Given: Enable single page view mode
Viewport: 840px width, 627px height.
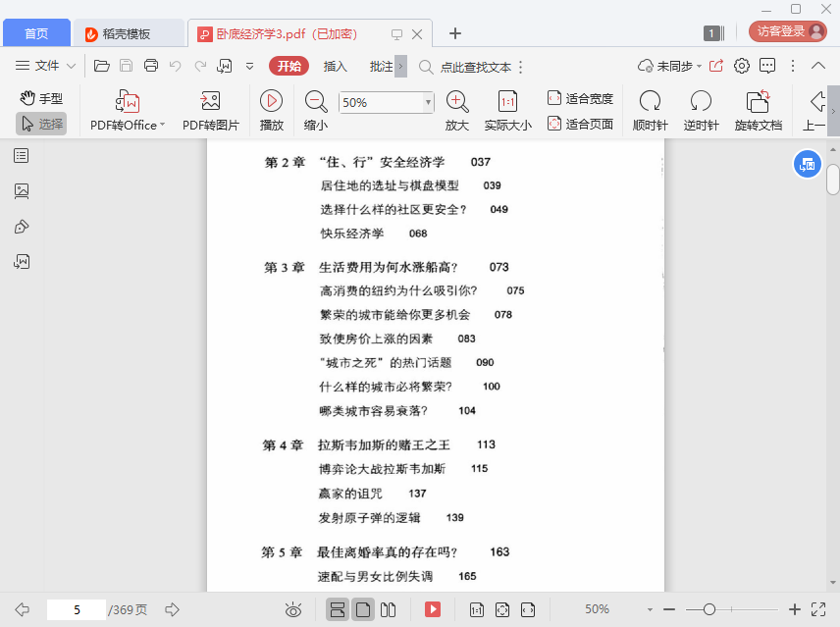Looking at the screenshot, I should 363,609.
